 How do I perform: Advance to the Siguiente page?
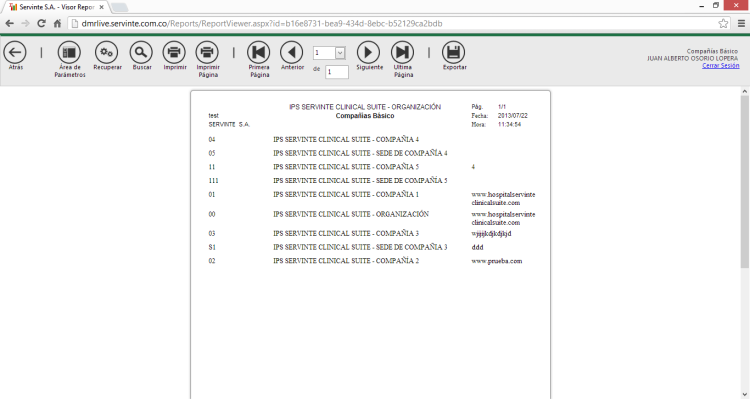369,52
